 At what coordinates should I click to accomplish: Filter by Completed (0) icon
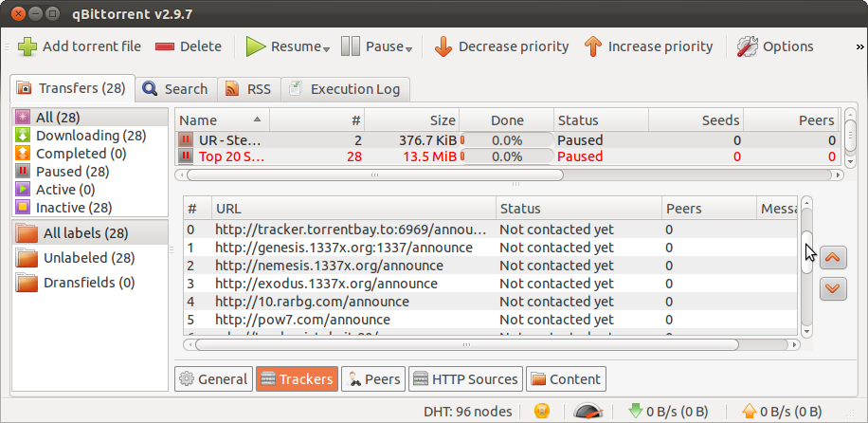point(23,153)
